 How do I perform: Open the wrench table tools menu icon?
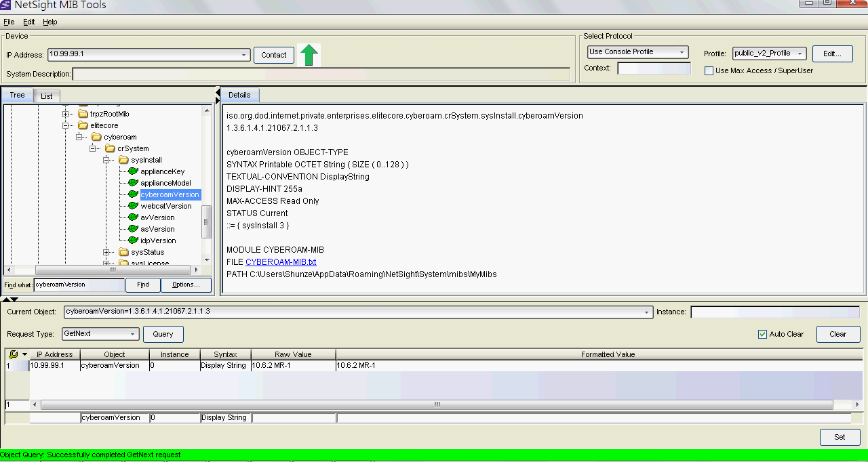[14, 354]
